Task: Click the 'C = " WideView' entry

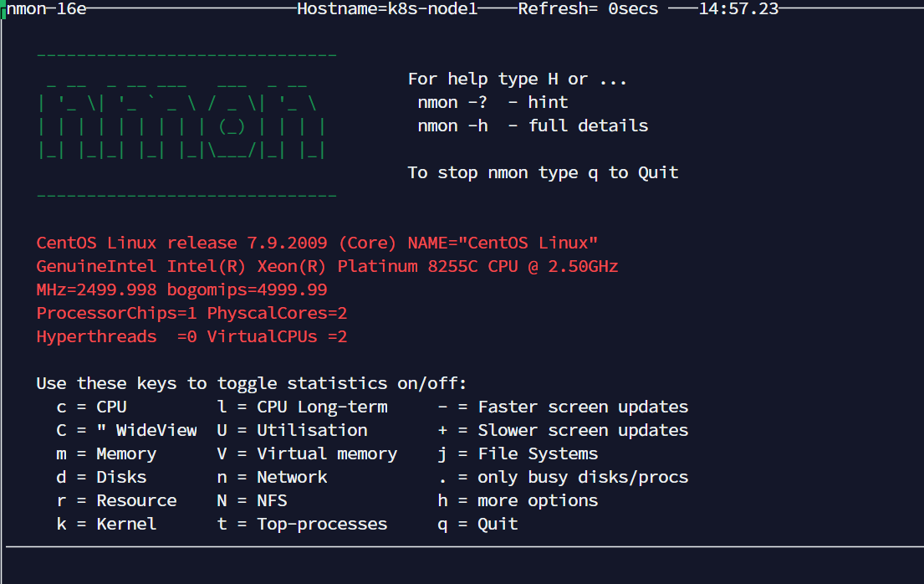Action: tap(126, 431)
